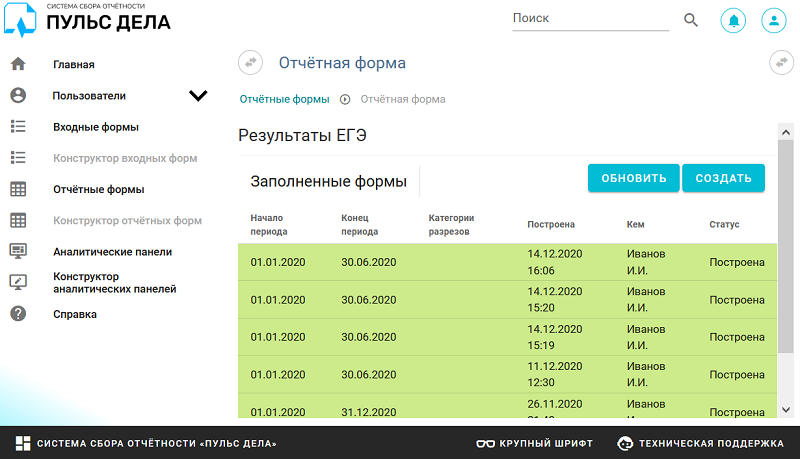Open Входные формы in the sidebar
The width and height of the screenshot is (800, 459).
96,127
